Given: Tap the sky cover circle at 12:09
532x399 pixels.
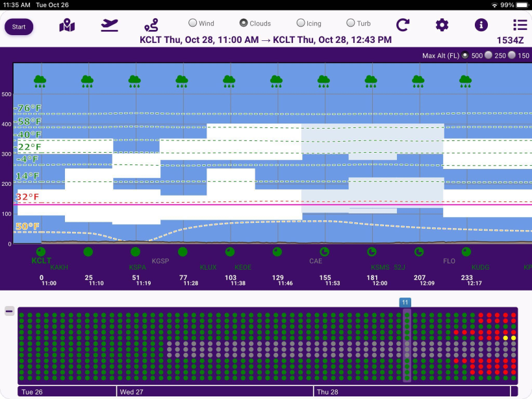Looking at the screenshot, I should tap(419, 251).
